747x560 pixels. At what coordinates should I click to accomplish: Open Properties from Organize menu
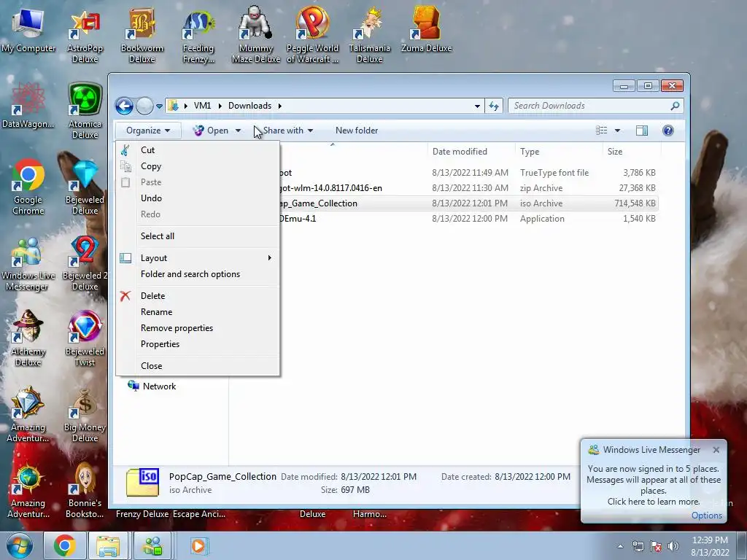click(x=198, y=344)
